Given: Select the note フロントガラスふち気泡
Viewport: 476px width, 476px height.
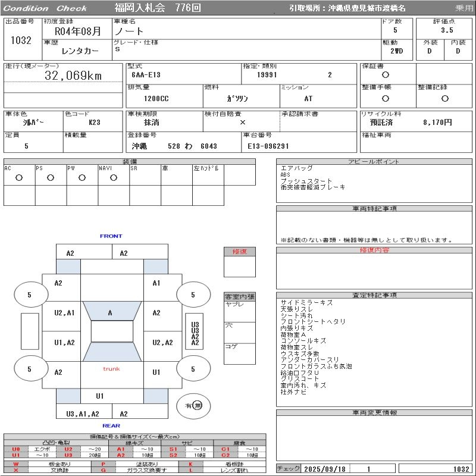Looking at the screenshot, I should tap(316, 366).
